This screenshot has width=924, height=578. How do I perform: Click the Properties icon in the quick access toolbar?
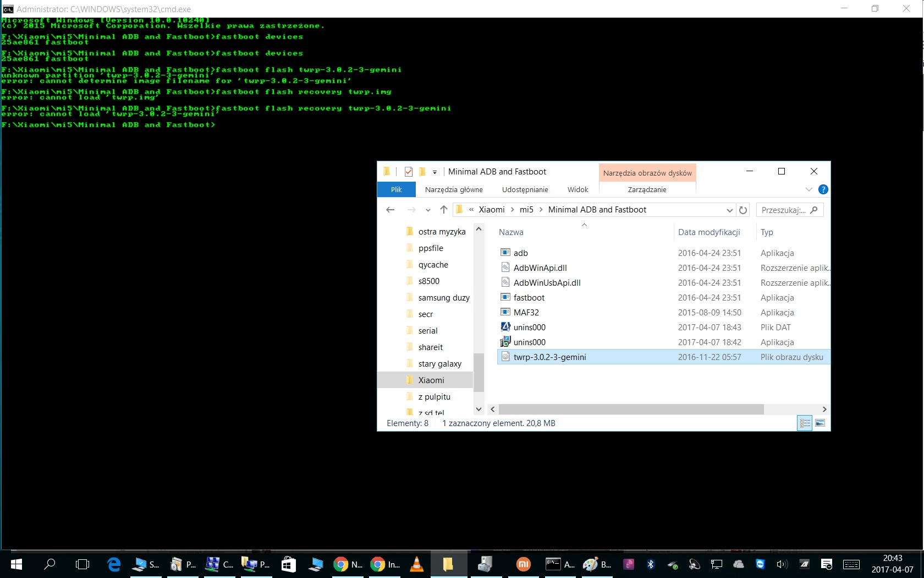pyautogui.click(x=408, y=172)
